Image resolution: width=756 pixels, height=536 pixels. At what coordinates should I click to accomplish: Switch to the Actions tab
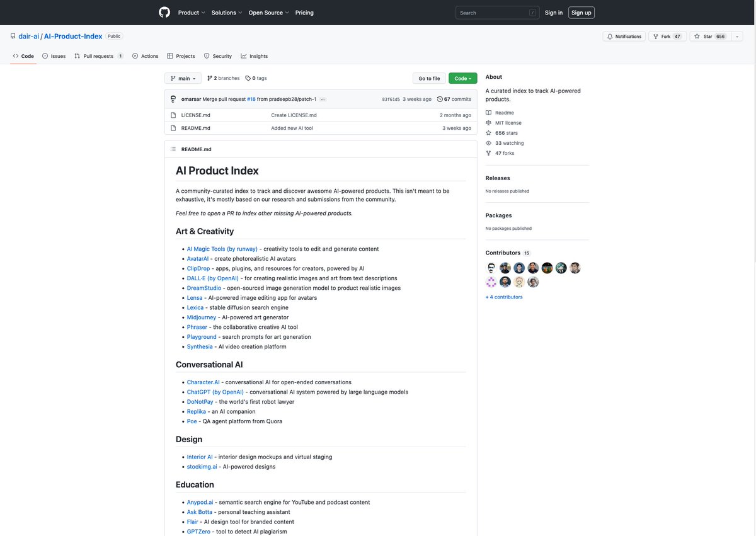[x=145, y=56]
